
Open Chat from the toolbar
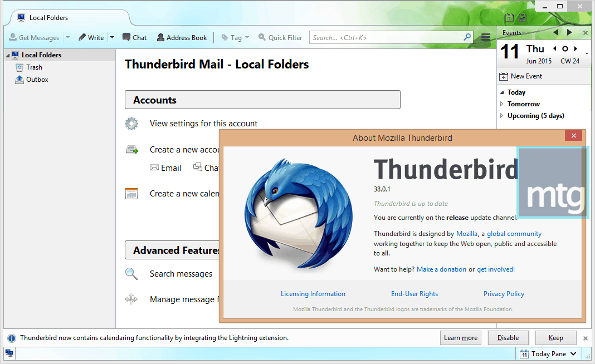134,38
